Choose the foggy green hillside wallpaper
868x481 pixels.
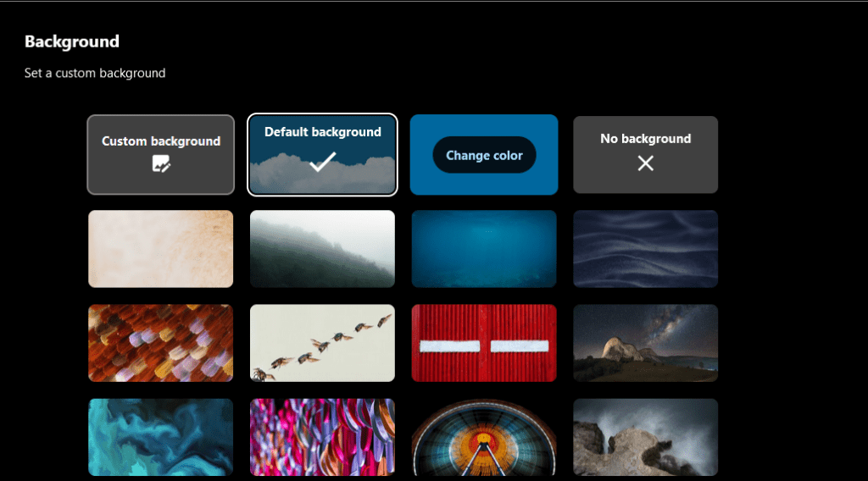point(322,249)
